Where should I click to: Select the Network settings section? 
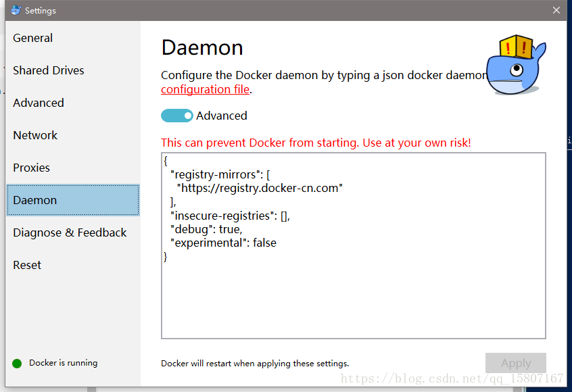[35, 135]
